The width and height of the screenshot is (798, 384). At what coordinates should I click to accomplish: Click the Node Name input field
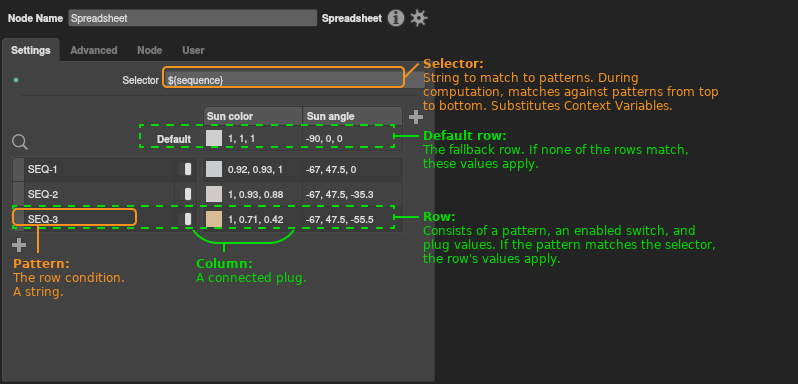[192, 18]
